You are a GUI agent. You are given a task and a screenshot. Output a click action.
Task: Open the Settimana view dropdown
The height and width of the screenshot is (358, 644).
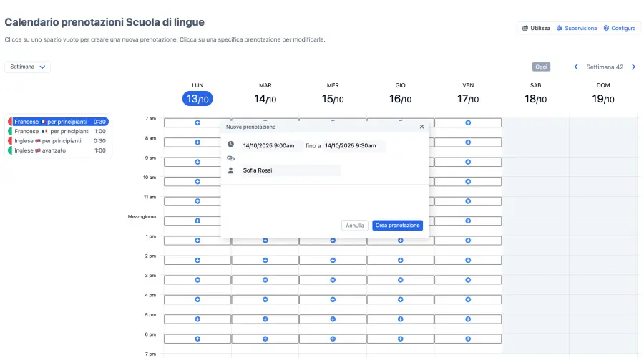coord(28,67)
